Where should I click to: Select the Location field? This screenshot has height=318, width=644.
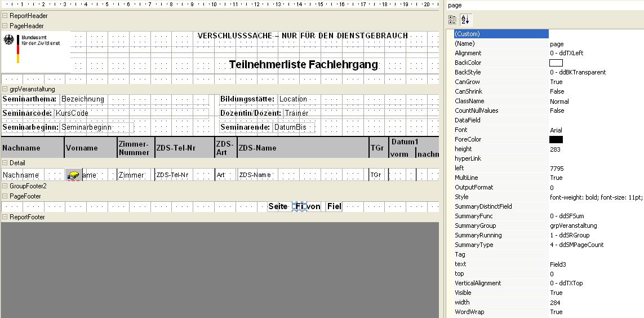pyautogui.click(x=293, y=99)
